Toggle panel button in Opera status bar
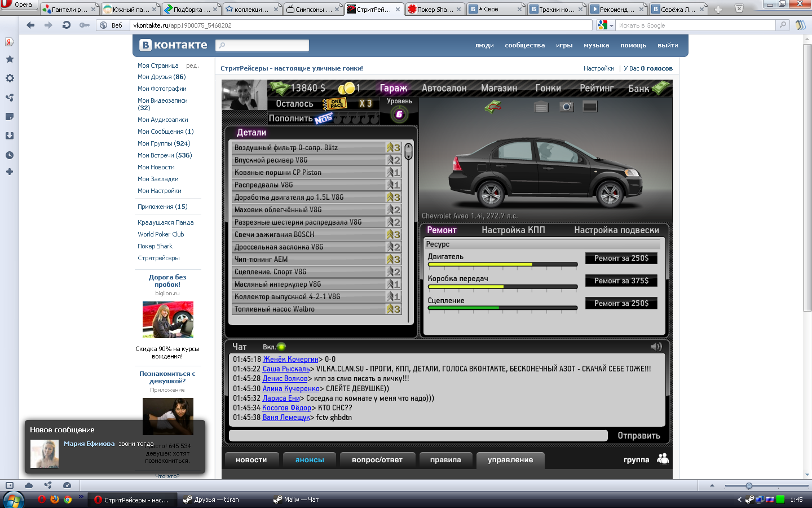 [10, 485]
